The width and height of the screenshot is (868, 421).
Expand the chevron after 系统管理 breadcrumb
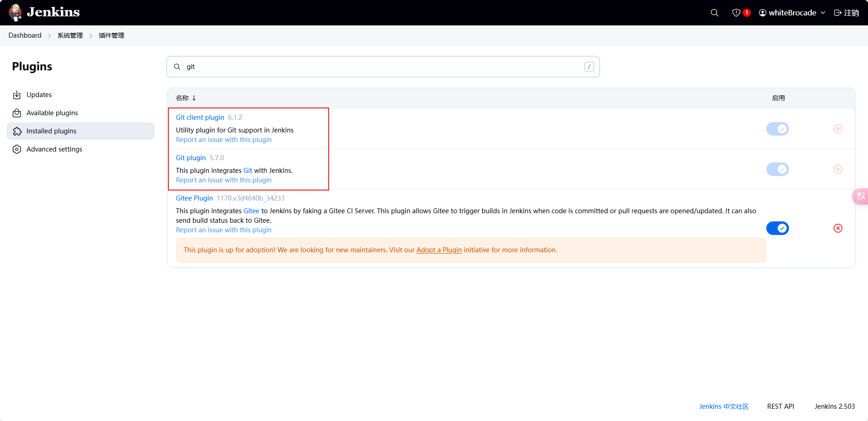(91, 36)
